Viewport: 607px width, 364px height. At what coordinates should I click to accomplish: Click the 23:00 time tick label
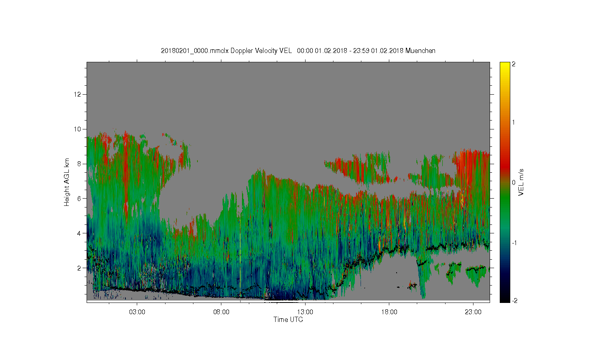(x=473, y=312)
